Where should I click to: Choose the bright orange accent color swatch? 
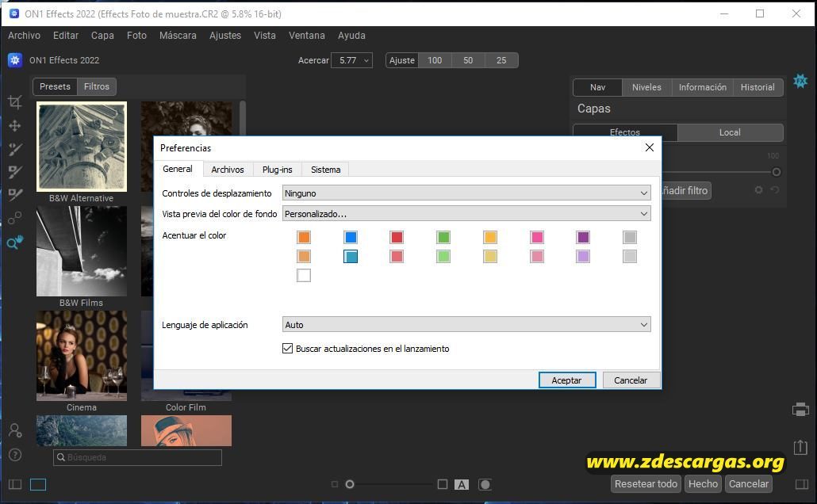(x=304, y=238)
